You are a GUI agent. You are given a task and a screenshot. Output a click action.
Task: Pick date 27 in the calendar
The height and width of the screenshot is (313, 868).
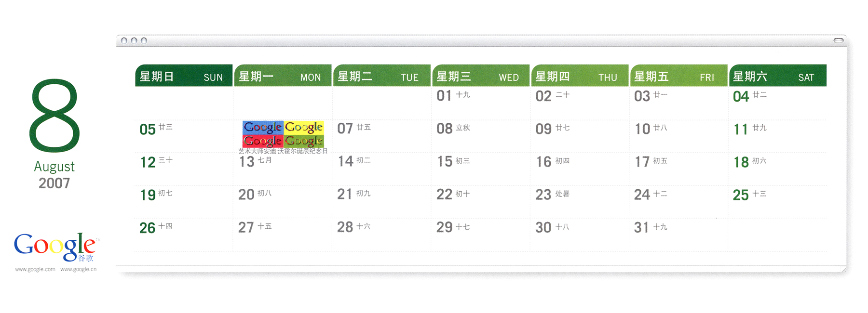246,227
